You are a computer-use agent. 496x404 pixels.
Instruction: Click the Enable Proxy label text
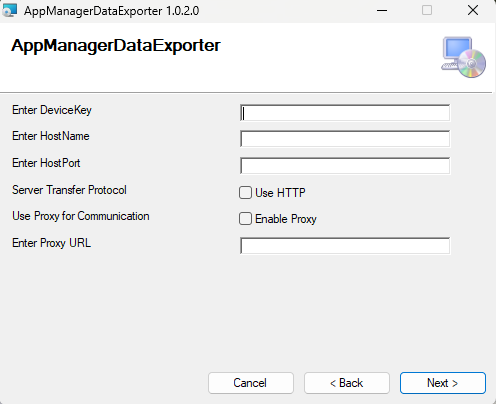pyautogui.click(x=286, y=219)
